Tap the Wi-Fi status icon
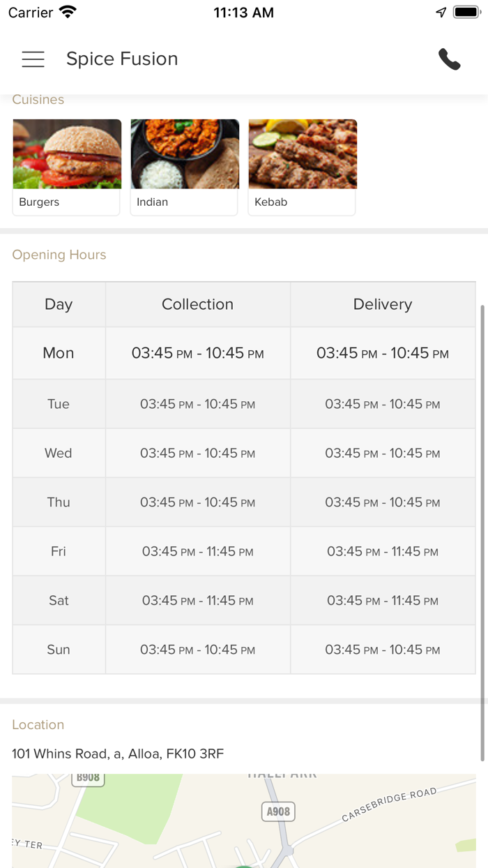Screen dimensions: 488x868 68,13
